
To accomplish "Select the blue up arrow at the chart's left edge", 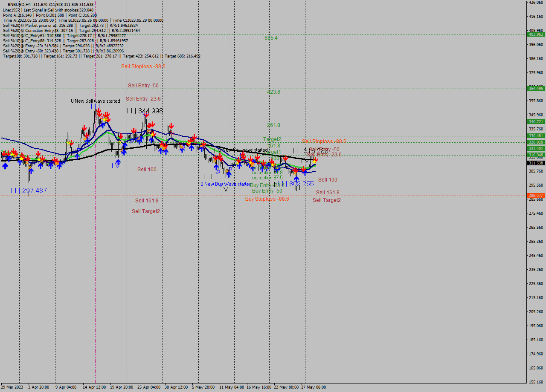I will point(5,166).
